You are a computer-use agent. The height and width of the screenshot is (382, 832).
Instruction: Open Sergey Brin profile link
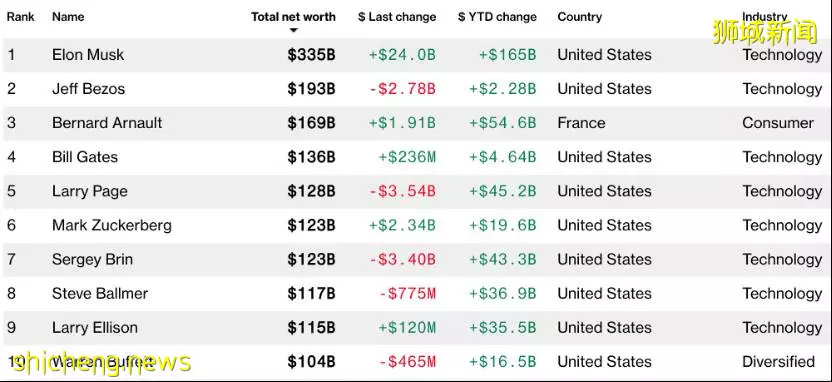[x=92, y=259]
